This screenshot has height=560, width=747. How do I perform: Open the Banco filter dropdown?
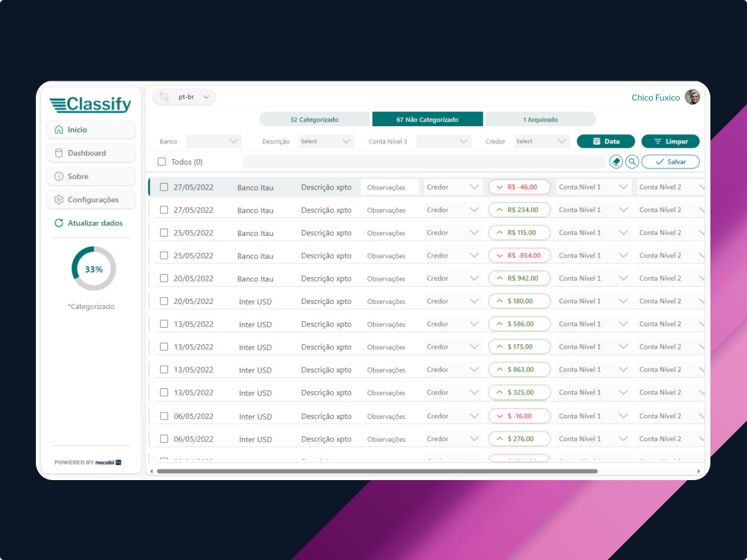[x=214, y=141]
